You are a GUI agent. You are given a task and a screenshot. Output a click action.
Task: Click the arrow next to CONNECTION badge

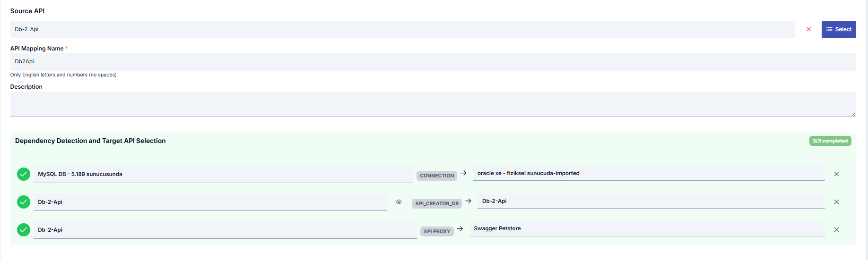point(464,173)
